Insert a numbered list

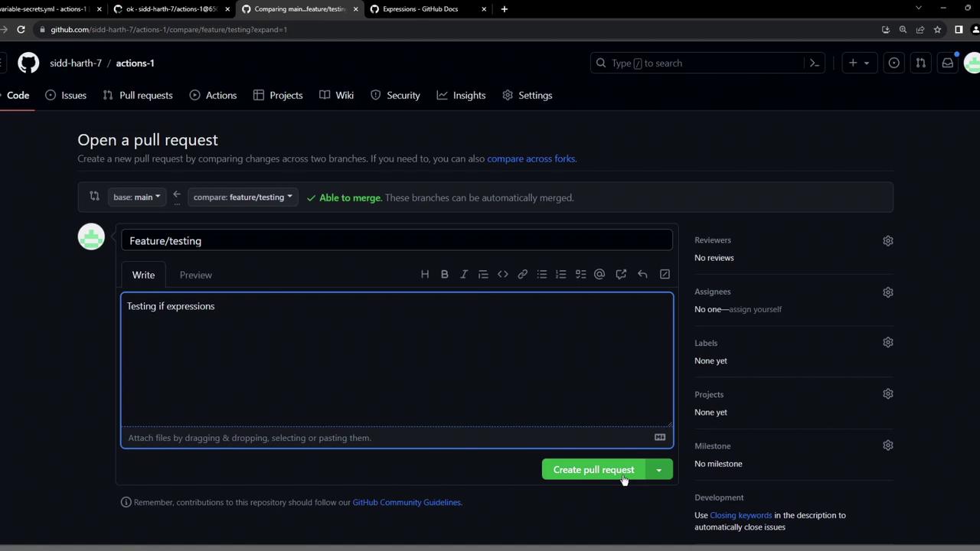[561, 275]
